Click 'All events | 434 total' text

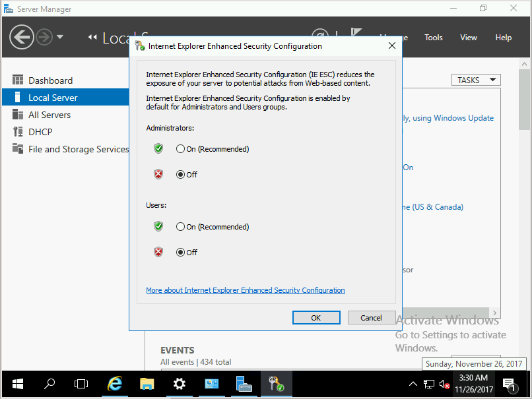(x=196, y=362)
